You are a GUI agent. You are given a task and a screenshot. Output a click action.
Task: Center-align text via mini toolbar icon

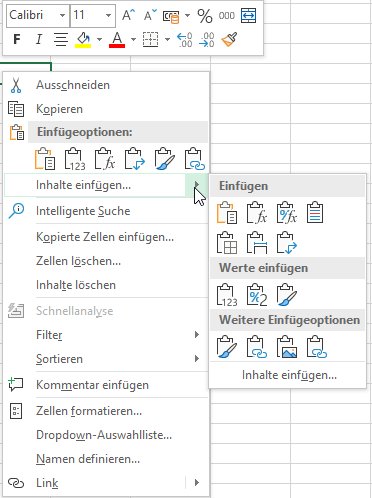61,39
